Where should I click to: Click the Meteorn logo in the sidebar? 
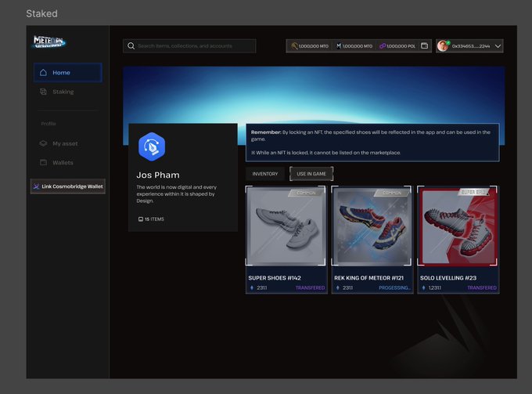click(x=49, y=43)
